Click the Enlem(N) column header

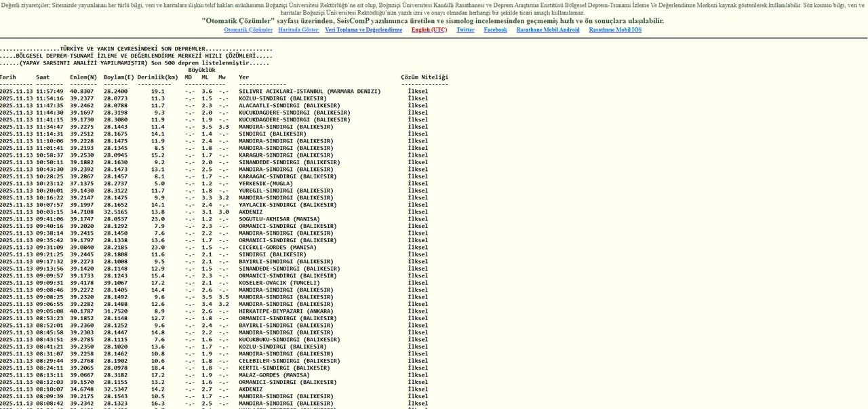tap(83, 77)
